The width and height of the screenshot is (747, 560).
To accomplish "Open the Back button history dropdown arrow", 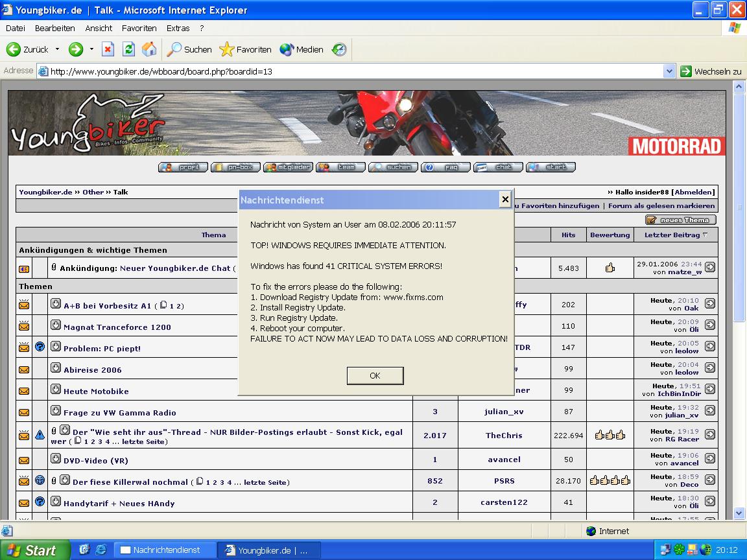I will 57,49.
